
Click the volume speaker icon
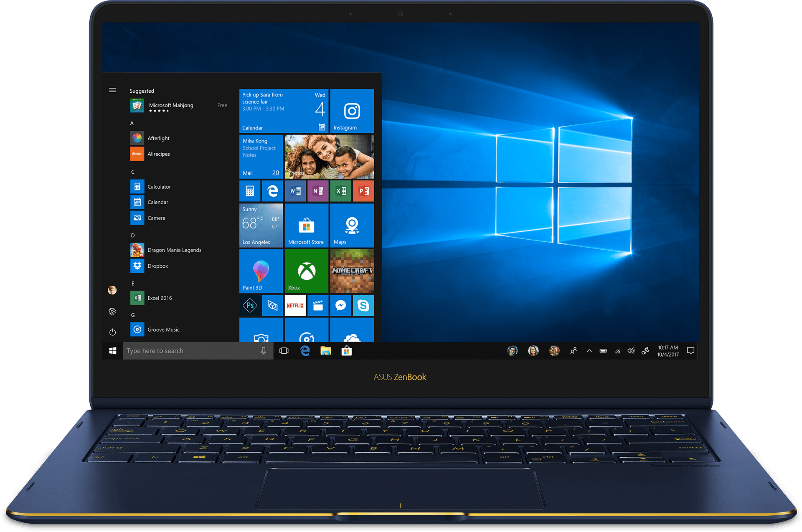click(631, 351)
